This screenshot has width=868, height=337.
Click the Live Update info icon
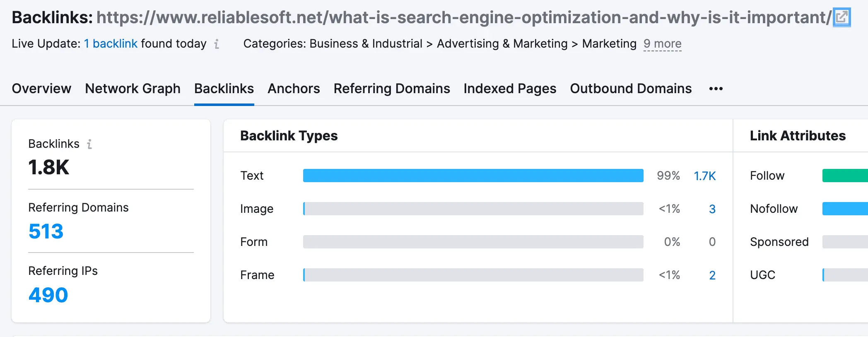(x=217, y=44)
